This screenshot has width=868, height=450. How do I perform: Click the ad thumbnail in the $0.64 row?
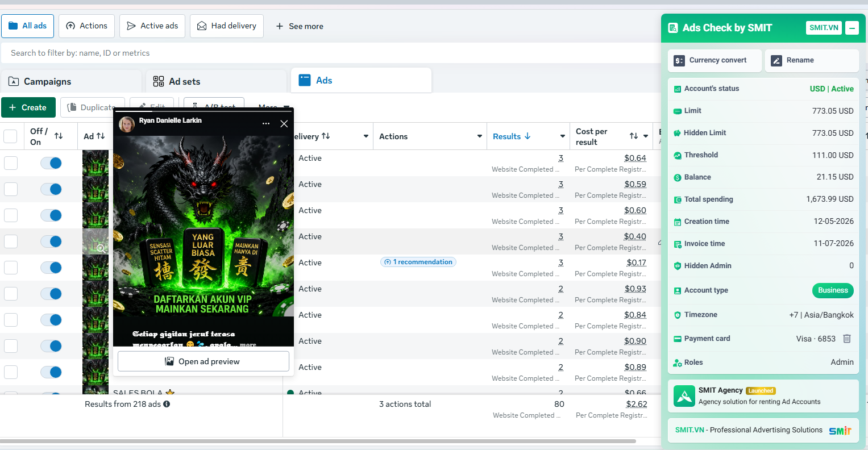point(95,163)
